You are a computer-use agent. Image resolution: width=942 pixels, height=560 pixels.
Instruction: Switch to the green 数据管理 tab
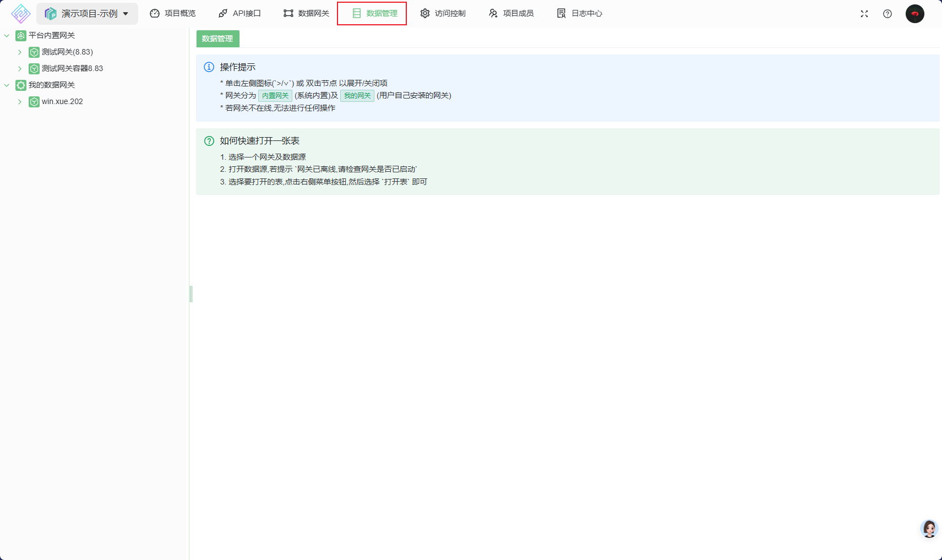(x=217, y=39)
